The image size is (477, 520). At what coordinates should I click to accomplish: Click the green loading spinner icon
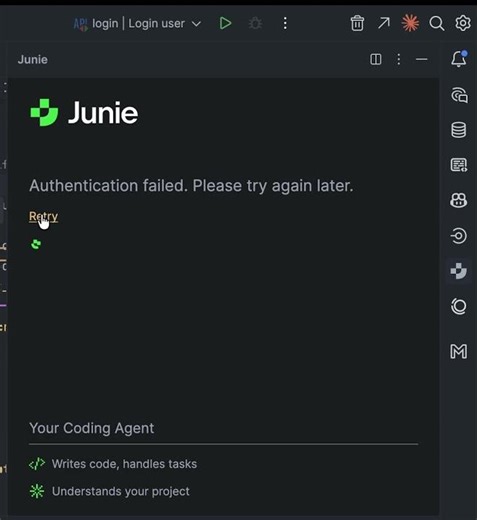[x=36, y=244]
